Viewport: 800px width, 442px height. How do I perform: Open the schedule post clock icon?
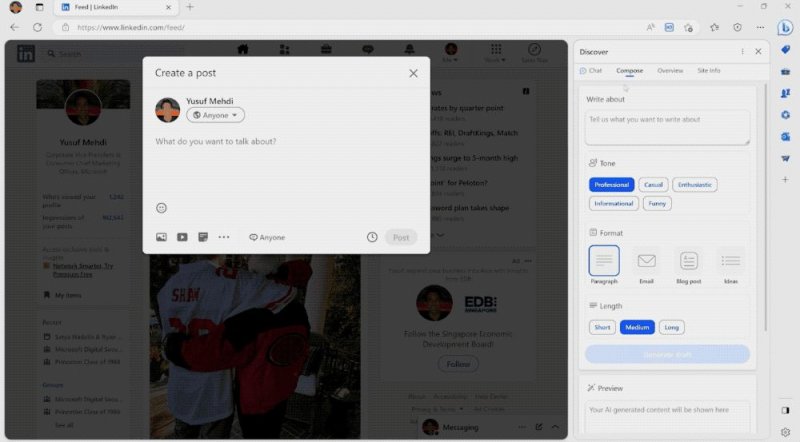[372, 237]
